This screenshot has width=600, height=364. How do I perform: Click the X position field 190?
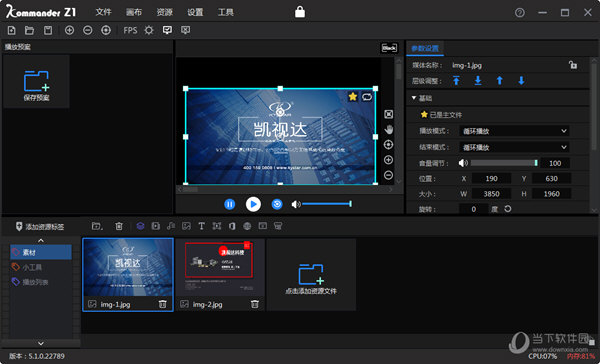pos(491,178)
